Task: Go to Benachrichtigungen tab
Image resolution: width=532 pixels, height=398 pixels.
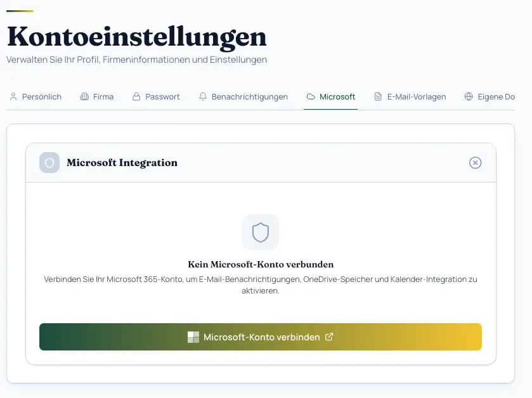Action: click(x=243, y=96)
